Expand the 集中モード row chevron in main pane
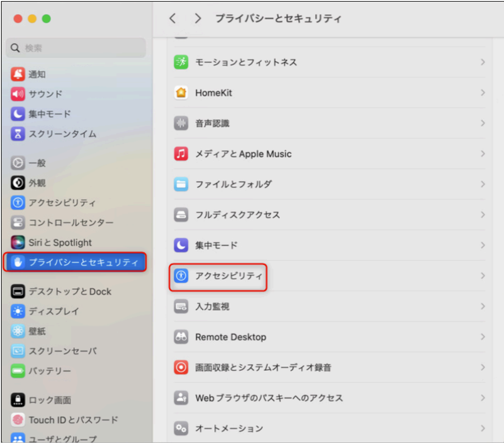Viewport: 504px width, 443px height. pos(483,245)
